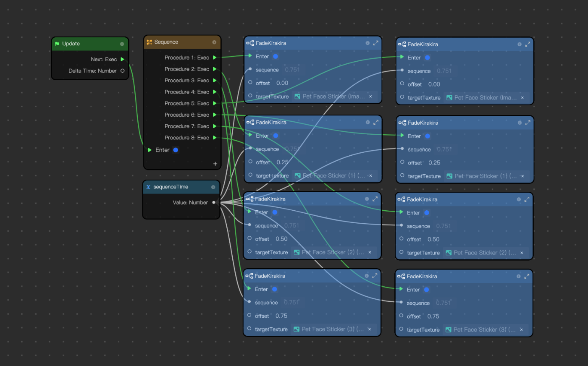Screen dimensions: 588x366
Task: Open the Pet Face Sticker (3) texture field in right column
Action: click(485, 330)
